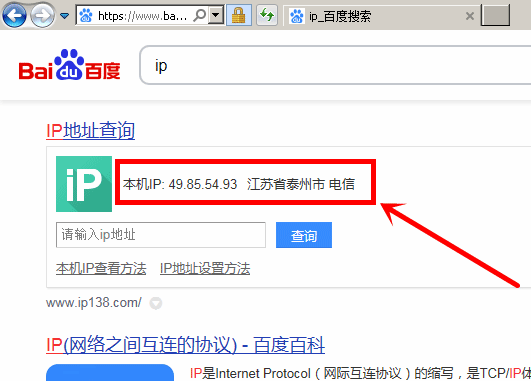The width and height of the screenshot is (531, 381).
Task: Click the green iP logo thumbnail
Action: (84, 184)
